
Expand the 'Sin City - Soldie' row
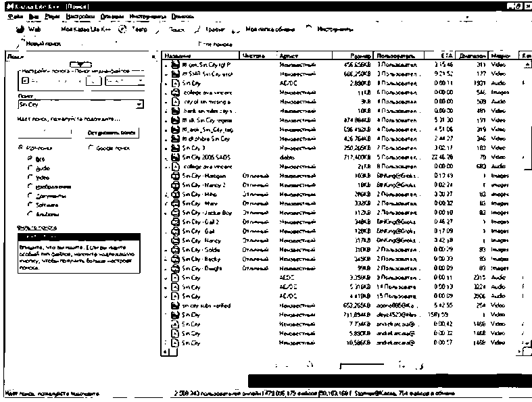(166, 250)
